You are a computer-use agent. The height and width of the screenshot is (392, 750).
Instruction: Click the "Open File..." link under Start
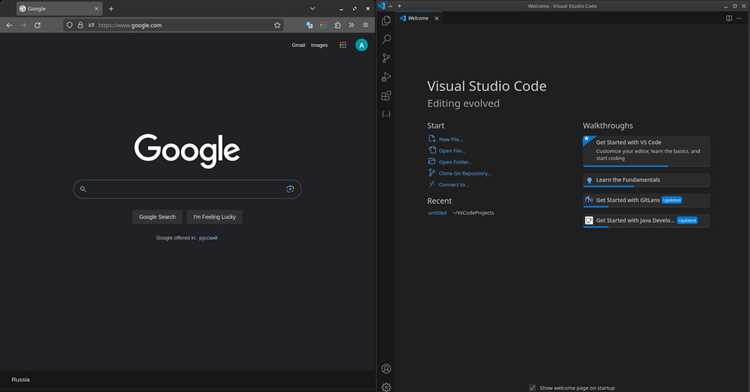point(452,151)
